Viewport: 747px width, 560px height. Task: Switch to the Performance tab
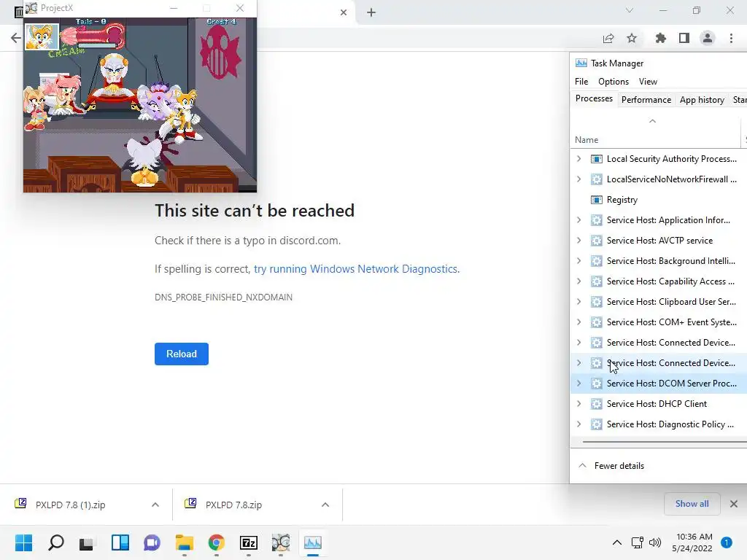click(x=646, y=99)
